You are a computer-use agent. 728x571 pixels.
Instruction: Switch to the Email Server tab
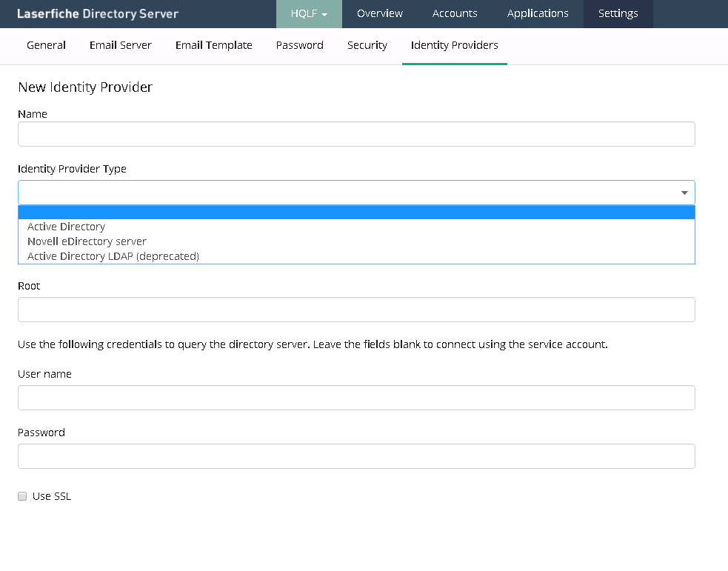point(120,46)
